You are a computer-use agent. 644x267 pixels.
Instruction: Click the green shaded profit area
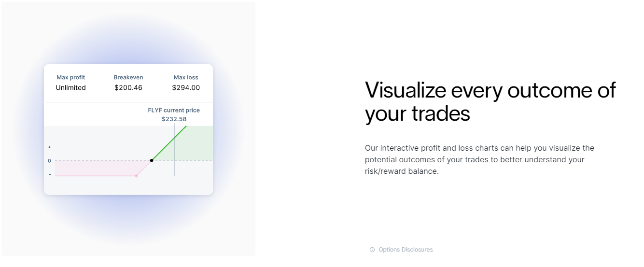click(x=196, y=145)
